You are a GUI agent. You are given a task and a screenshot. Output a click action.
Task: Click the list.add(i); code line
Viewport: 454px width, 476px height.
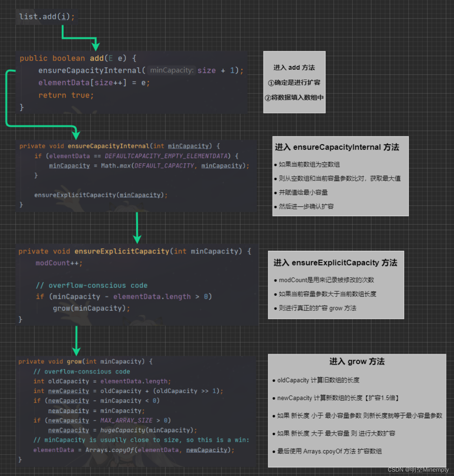click(47, 16)
